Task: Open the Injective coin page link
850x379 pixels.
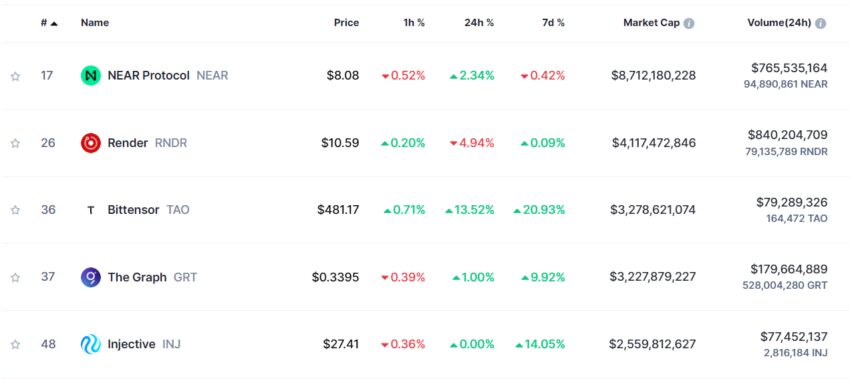Action: 131,344
